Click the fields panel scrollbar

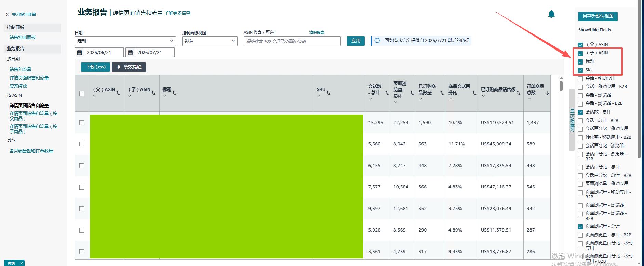point(639,79)
